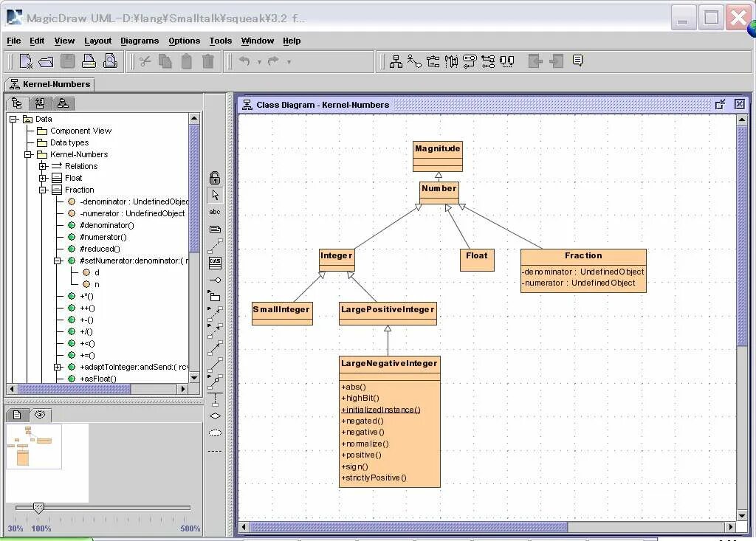Click the zoom slider handle

point(38,507)
